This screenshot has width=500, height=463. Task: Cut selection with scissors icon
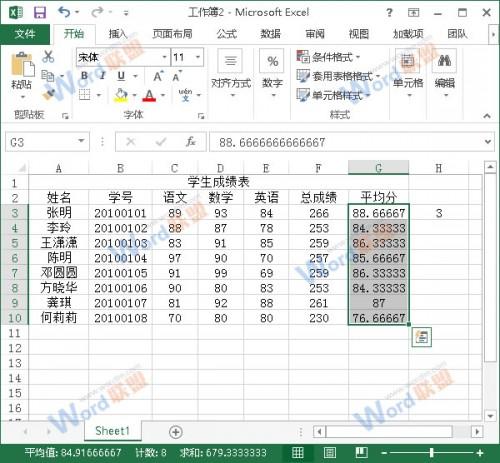[48, 56]
